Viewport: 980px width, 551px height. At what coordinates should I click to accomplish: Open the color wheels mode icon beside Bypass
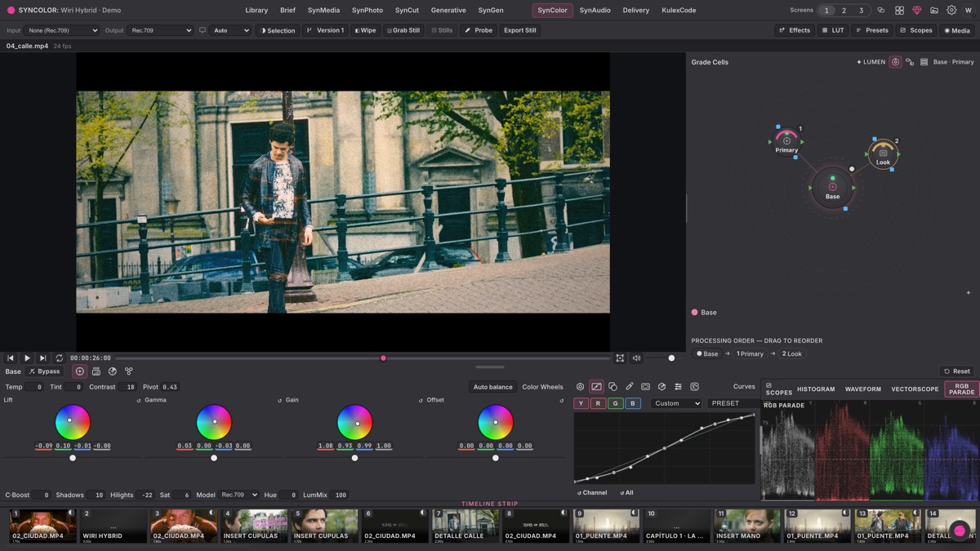pos(79,371)
